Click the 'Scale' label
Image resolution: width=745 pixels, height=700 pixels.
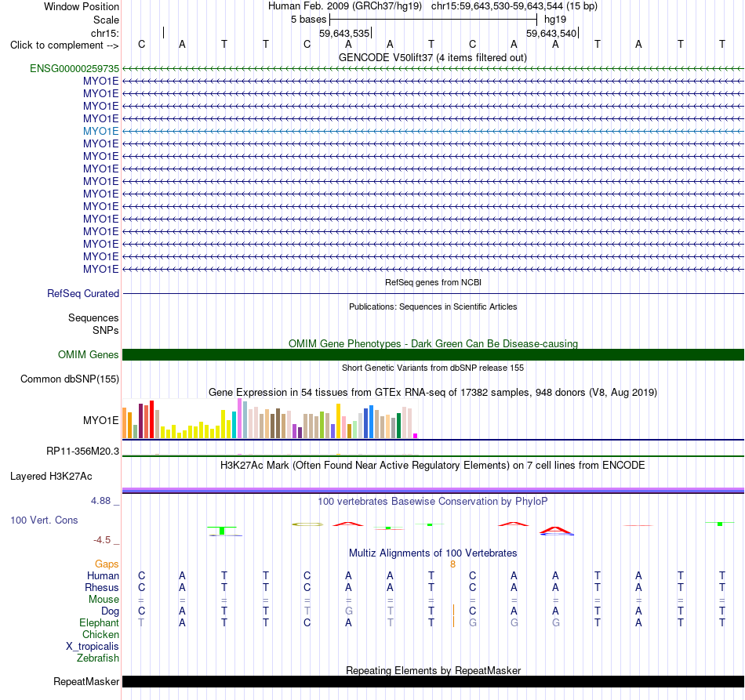click(106, 20)
